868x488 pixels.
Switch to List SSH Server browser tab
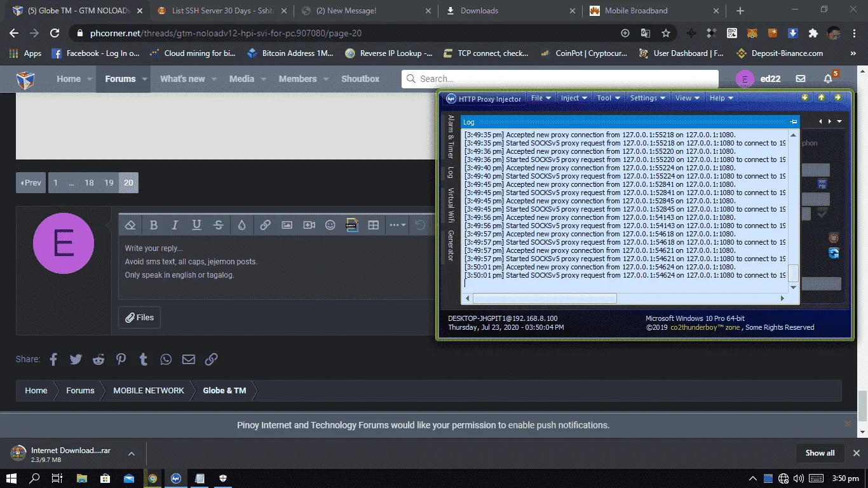(221, 11)
